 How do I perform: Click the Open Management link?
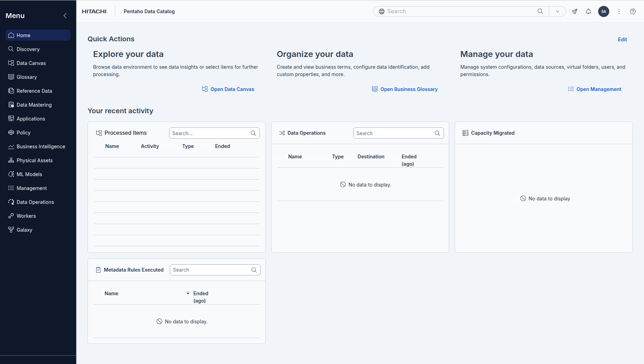598,89
